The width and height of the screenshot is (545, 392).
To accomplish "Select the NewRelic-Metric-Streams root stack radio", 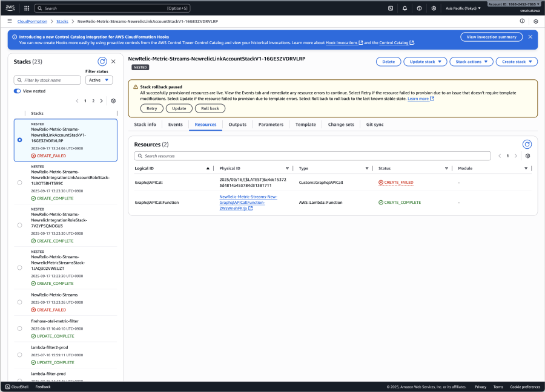I will click(x=20, y=302).
